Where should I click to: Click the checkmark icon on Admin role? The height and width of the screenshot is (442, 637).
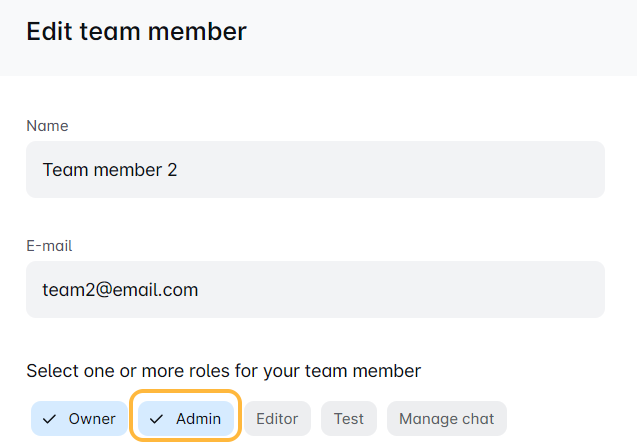[157, 419]
